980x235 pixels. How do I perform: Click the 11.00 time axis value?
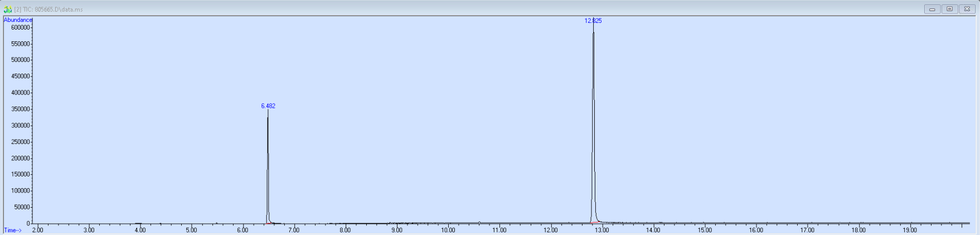click(499, 230)
